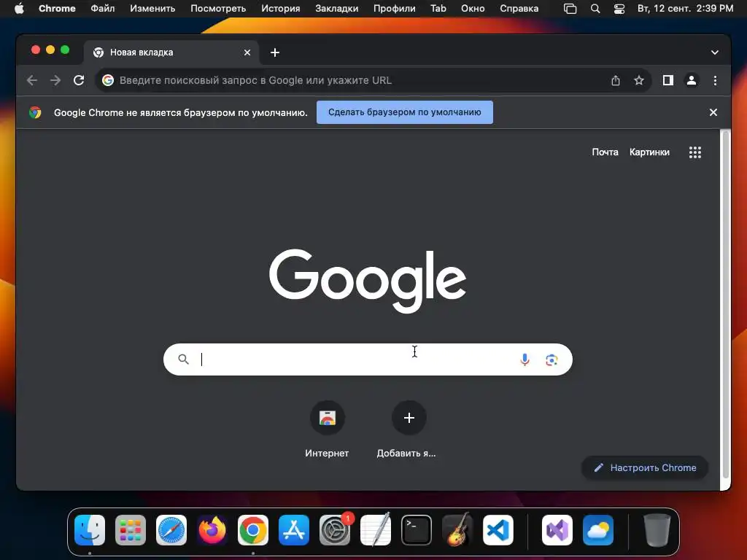Open Visual Studio Code from the dock
Screen dimensions: 747x560
498,530
